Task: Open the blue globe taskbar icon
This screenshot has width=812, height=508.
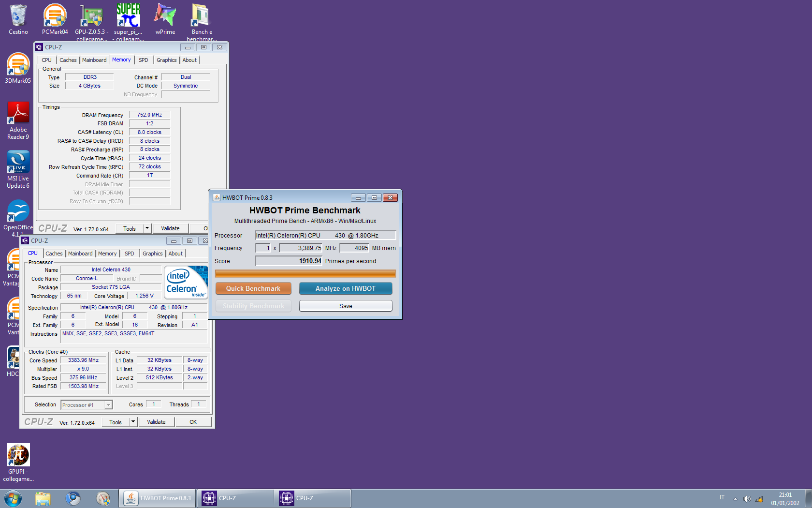Action: pos(73,498)
